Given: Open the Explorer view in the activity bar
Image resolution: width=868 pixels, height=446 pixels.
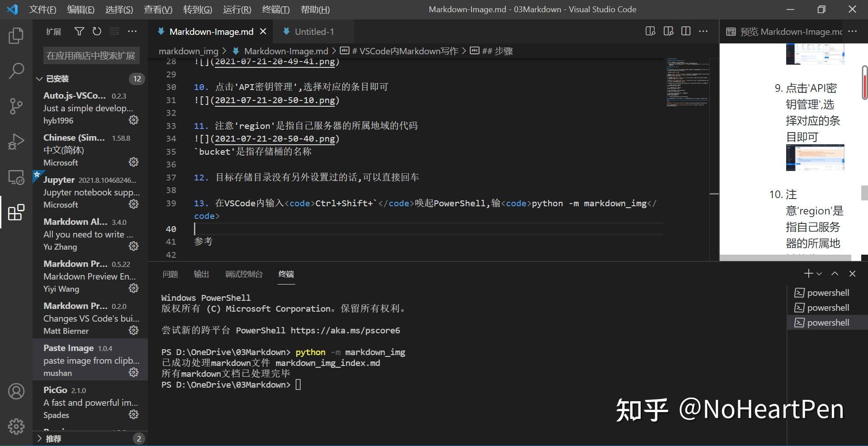Looking at the screenshot, I should pos(16,35).
